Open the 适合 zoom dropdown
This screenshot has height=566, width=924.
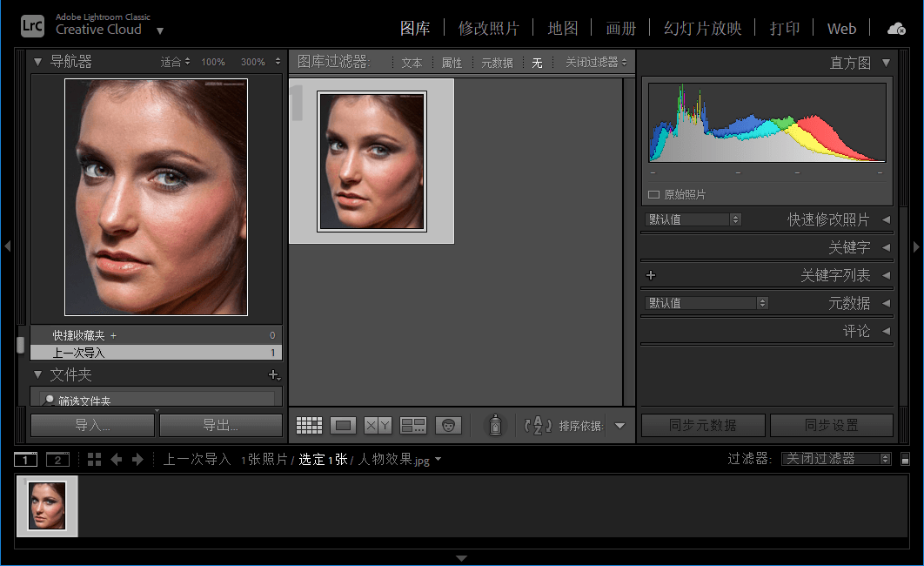click(x=175, y=61)
